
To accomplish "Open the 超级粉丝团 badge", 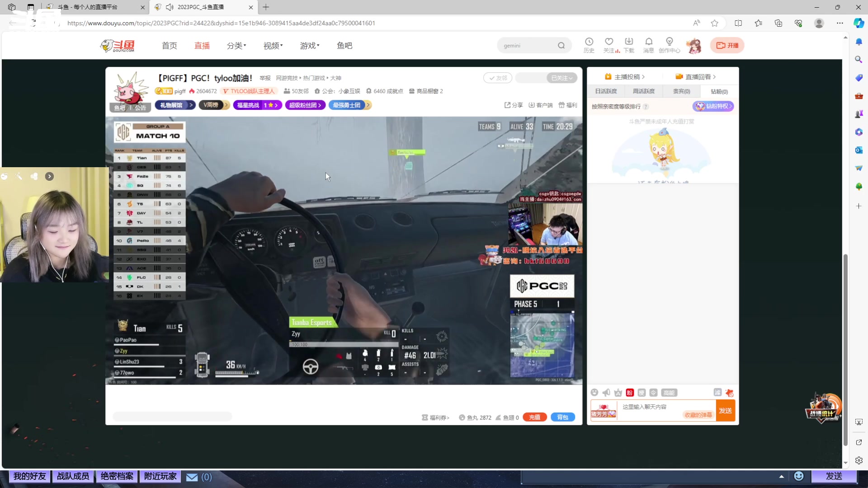I will pos(305,105).
